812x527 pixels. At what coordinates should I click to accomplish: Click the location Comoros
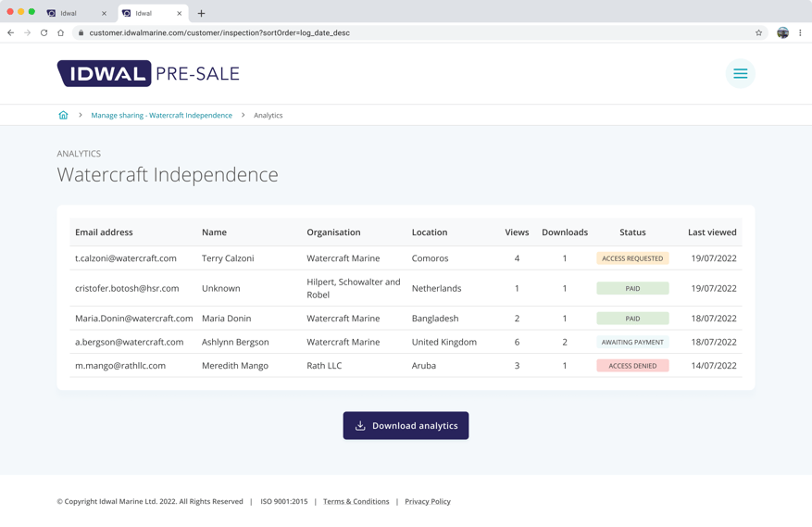click(x=431, y=258)
